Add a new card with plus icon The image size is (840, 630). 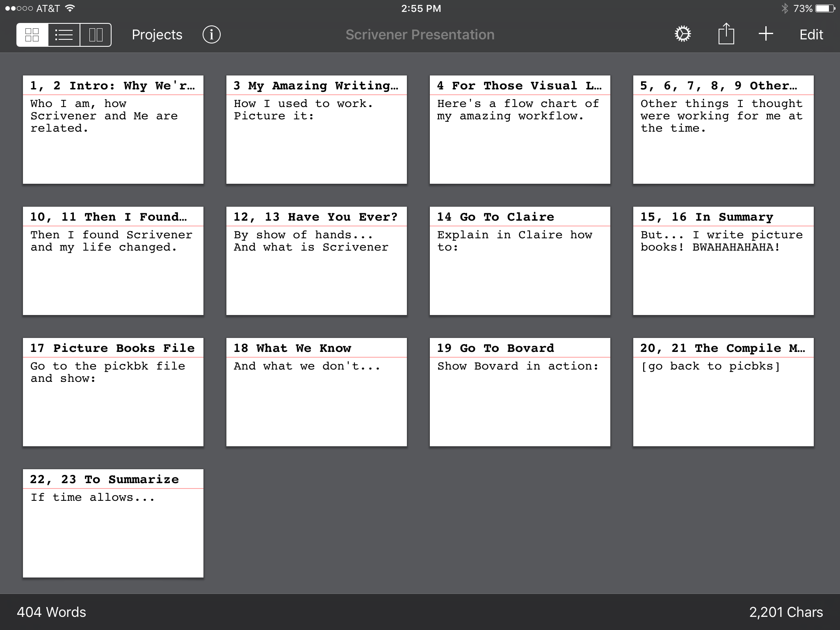coord(766,34)
